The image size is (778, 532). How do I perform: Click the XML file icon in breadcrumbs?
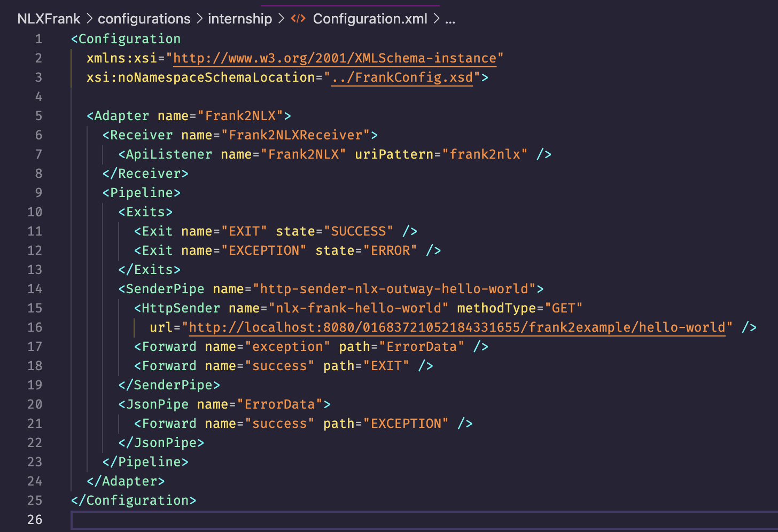coord(298,19)
